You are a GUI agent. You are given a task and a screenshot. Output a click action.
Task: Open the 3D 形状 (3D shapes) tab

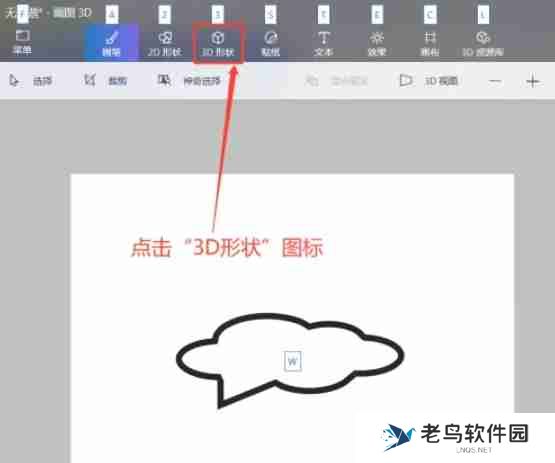coord(218,44)
